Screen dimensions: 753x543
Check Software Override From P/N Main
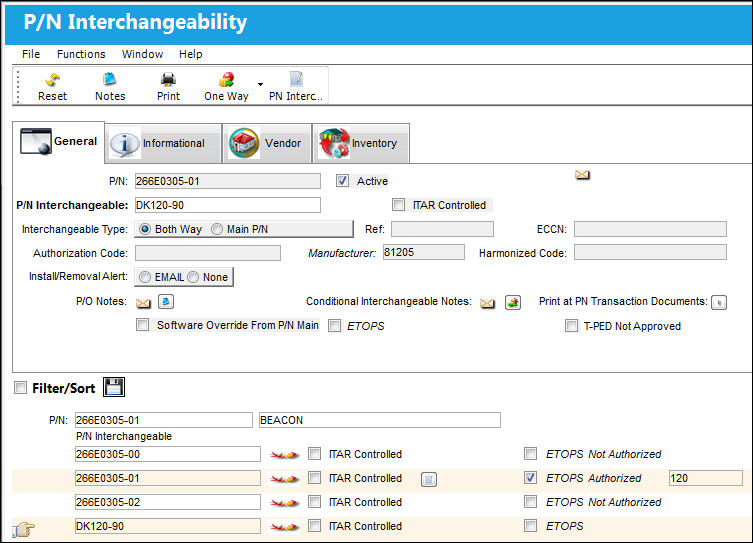pyautogui.click(x=143, y=325)
